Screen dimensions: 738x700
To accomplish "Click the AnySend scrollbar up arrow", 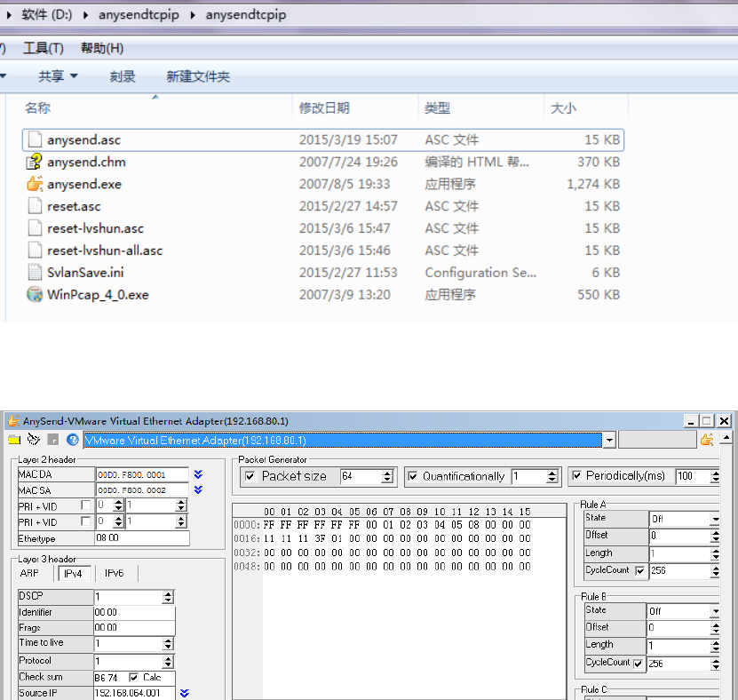I will [726, 438].
